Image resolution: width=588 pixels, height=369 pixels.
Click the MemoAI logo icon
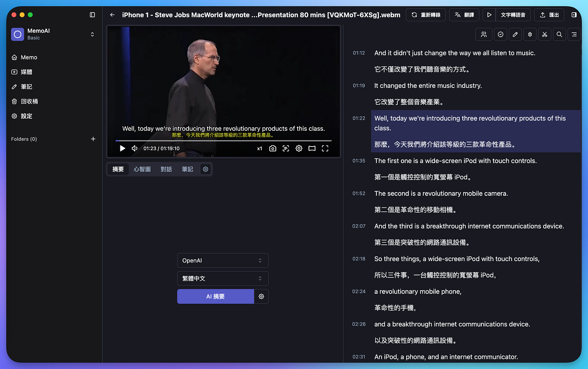coord(18,34)
